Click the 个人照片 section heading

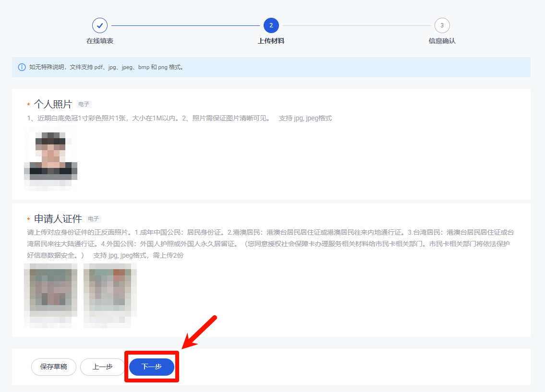[x=53, y=104]
